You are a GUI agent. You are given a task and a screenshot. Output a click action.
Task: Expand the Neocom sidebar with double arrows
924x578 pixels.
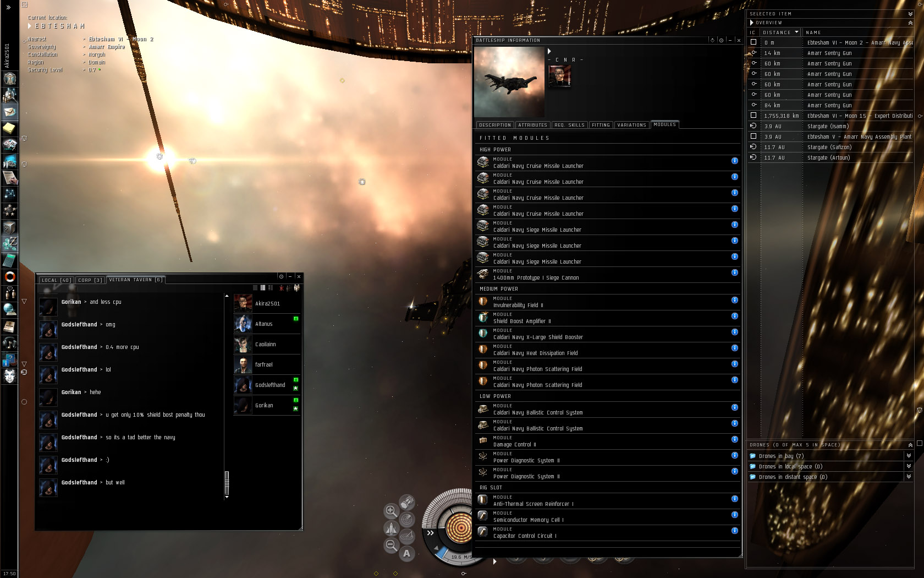[x=8, y=8]
